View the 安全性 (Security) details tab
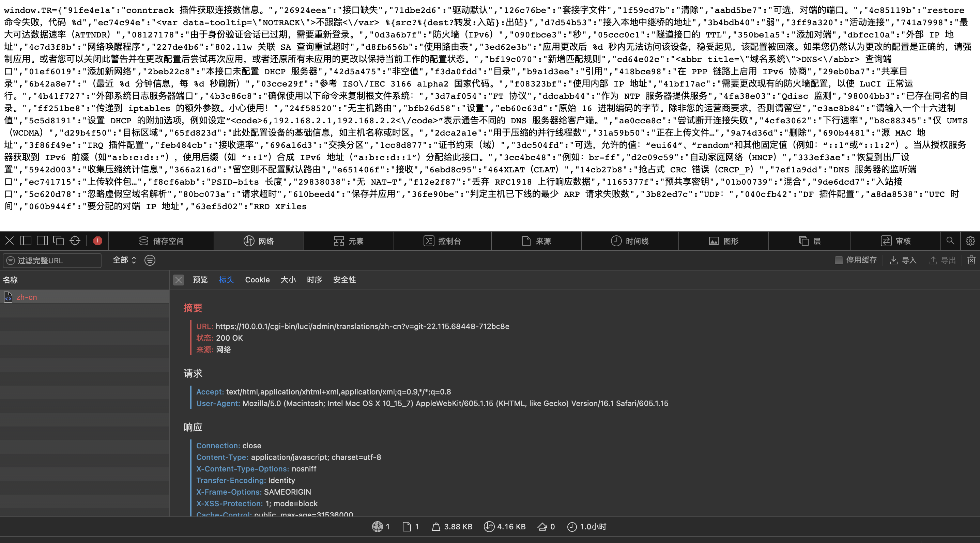This screenshot has width=980, height=543. 344,279
